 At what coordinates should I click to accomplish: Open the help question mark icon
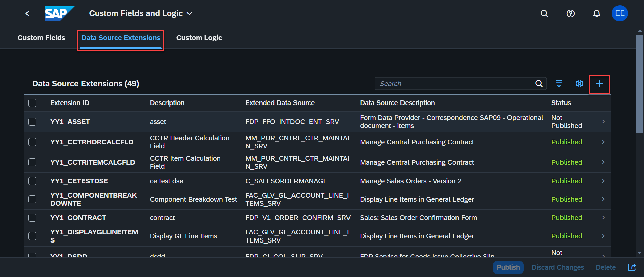pyautogui.click(x=571, y=13)
